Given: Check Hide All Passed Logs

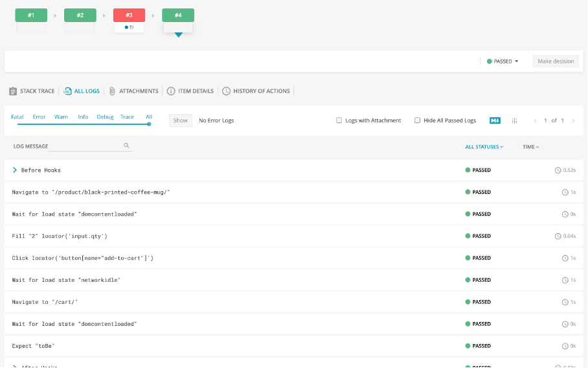Looking at the screenshot, I should tap(417, 121).
